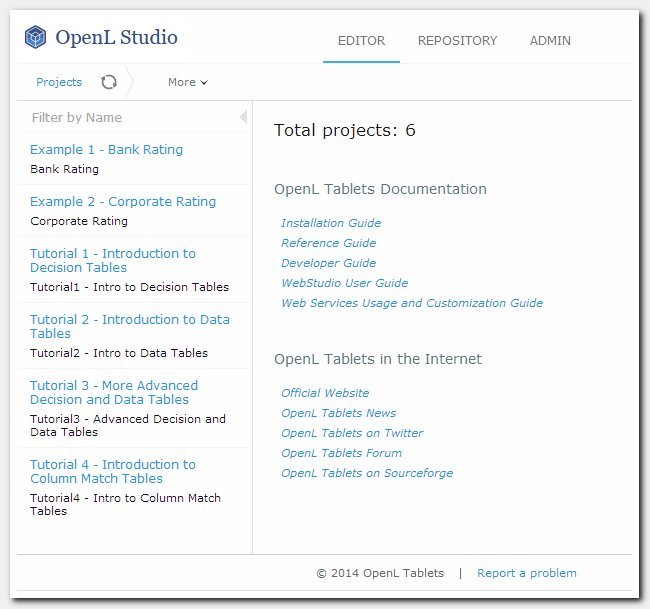This screenshot has width=650, height=609.
Task: Click the Total projects: 6 heading
Action: pyautogui.click(x=345, y=130)
